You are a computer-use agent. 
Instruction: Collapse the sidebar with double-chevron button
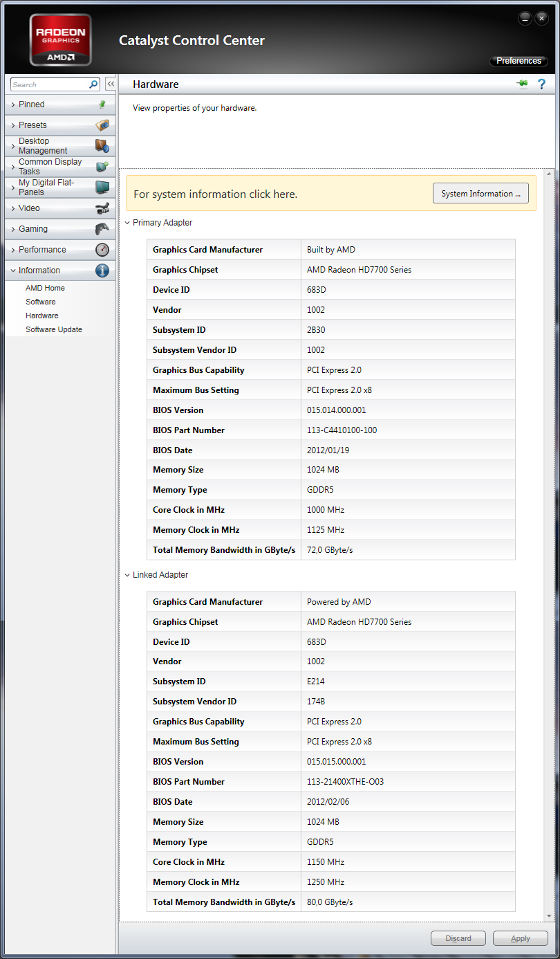tap(111, 84)
